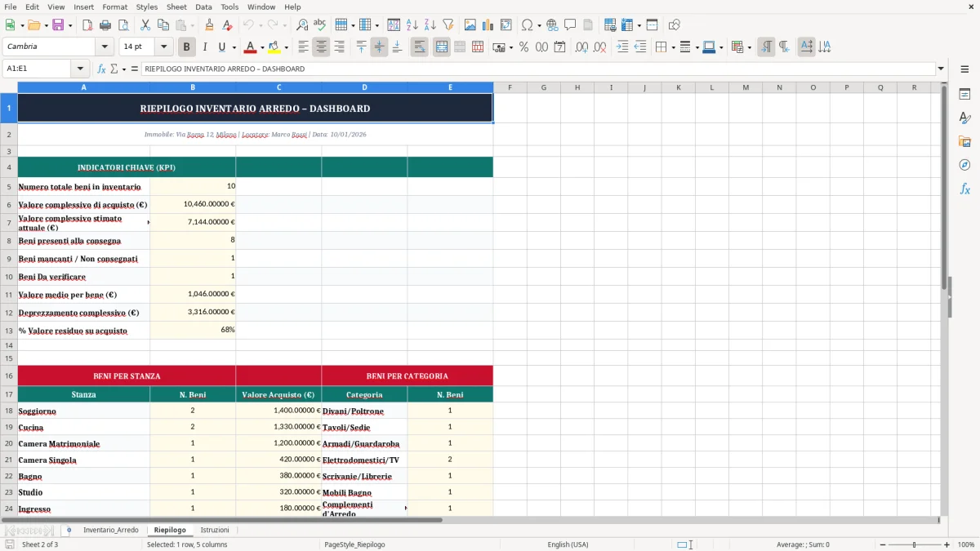Click English (USA) language status
Image resolution: width=980 pixels, height=551 pixels.
(568, 544)
